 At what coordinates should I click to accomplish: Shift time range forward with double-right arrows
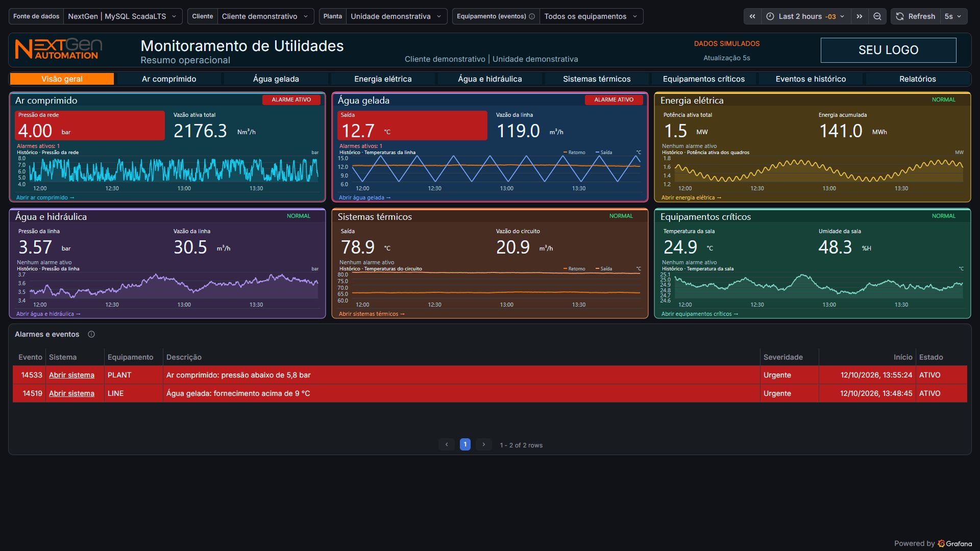pyautogui.click(x=860, y=16)
